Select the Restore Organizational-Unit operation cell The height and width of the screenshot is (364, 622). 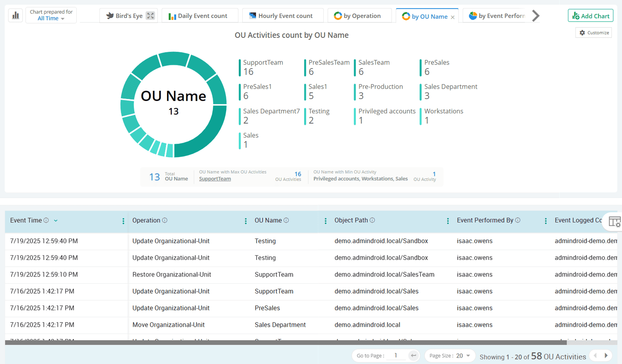172,274
